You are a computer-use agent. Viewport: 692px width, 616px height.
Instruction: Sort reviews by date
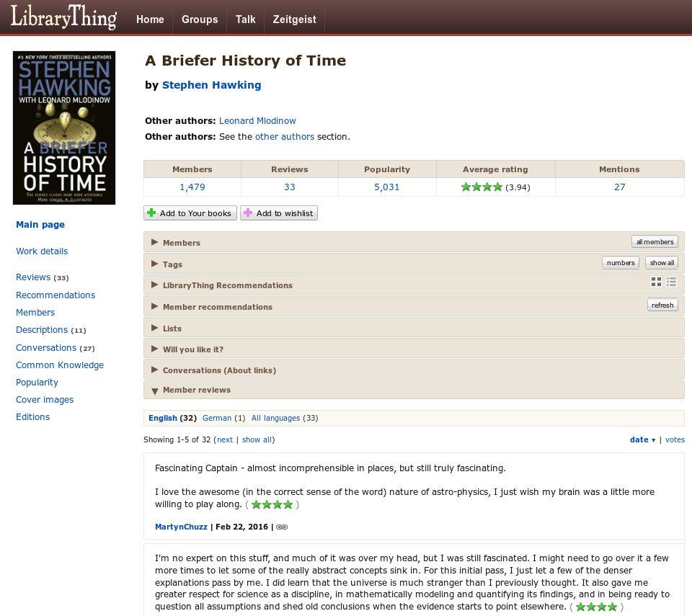tap(639, 439)
